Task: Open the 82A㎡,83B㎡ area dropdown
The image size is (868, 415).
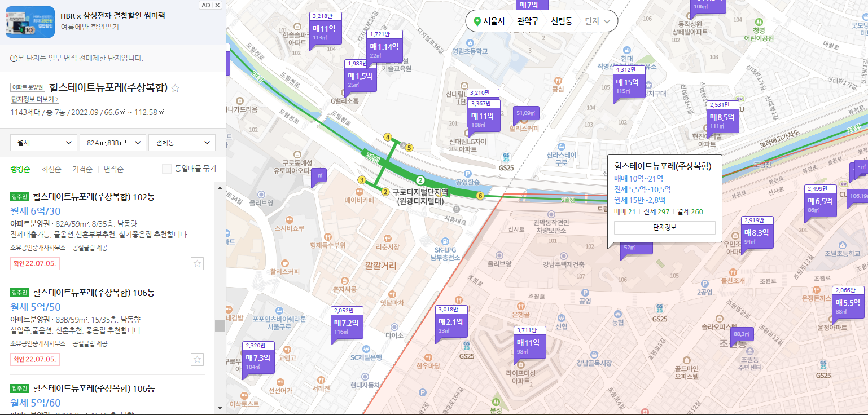Action: tap(113, 143)
